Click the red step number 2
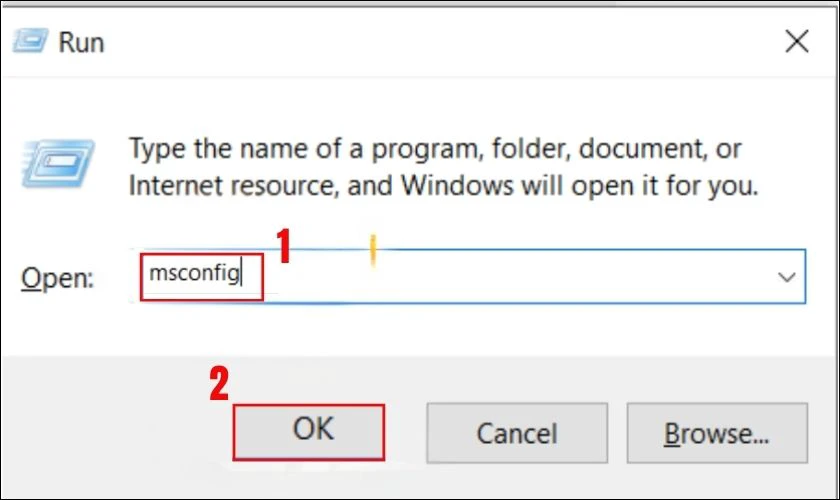Screen dimensions: 840x500 219,383
